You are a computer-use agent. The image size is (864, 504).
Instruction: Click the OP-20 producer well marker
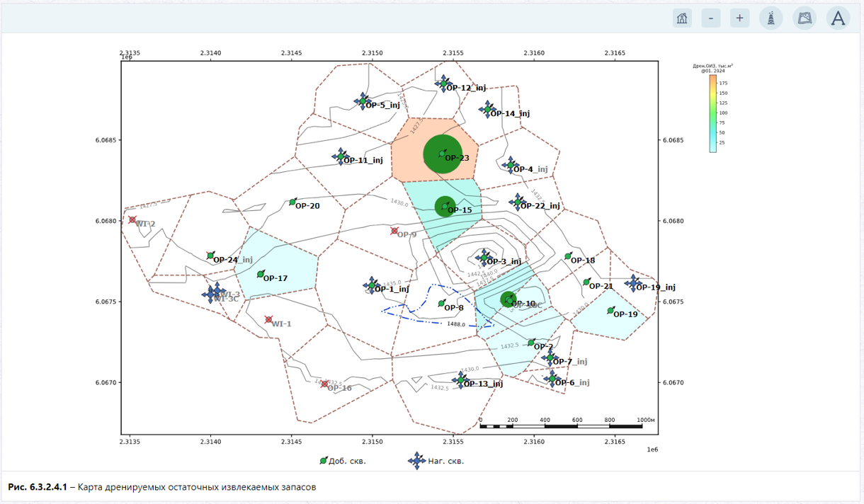coord(292,202)
